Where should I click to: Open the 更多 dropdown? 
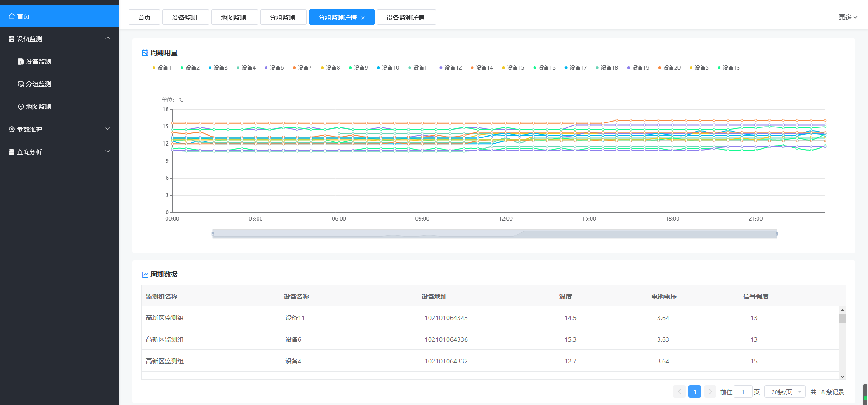(848, 17)
